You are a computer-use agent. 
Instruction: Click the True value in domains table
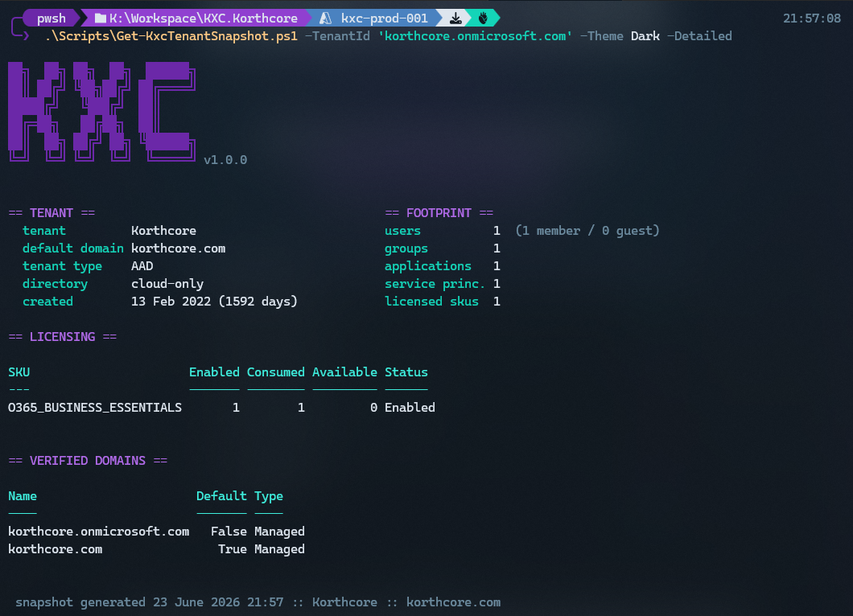point(233,549)
